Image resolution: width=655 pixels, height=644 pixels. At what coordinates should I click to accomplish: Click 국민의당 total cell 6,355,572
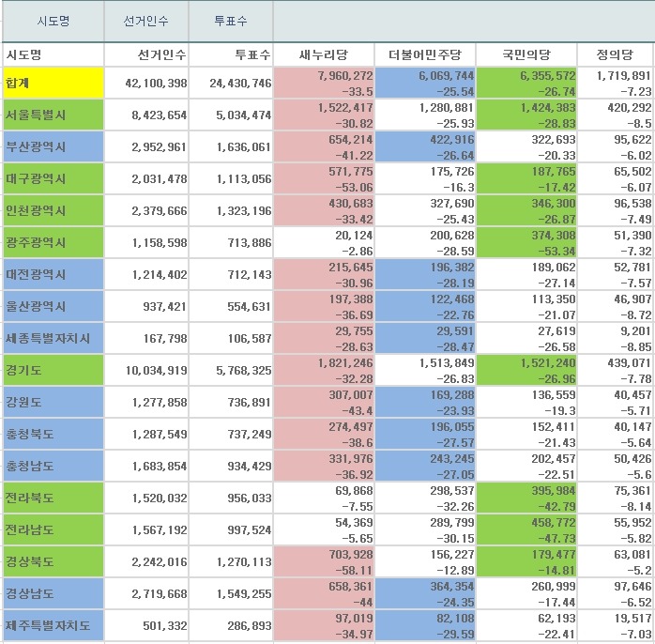click(x=526, y=84)
